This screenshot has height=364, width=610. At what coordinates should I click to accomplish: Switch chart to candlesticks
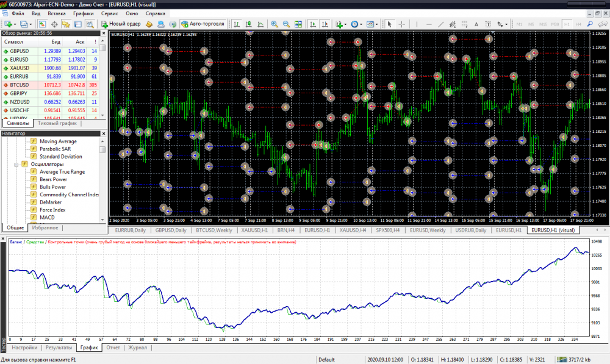pyautogui.click(x=249, y=24)
